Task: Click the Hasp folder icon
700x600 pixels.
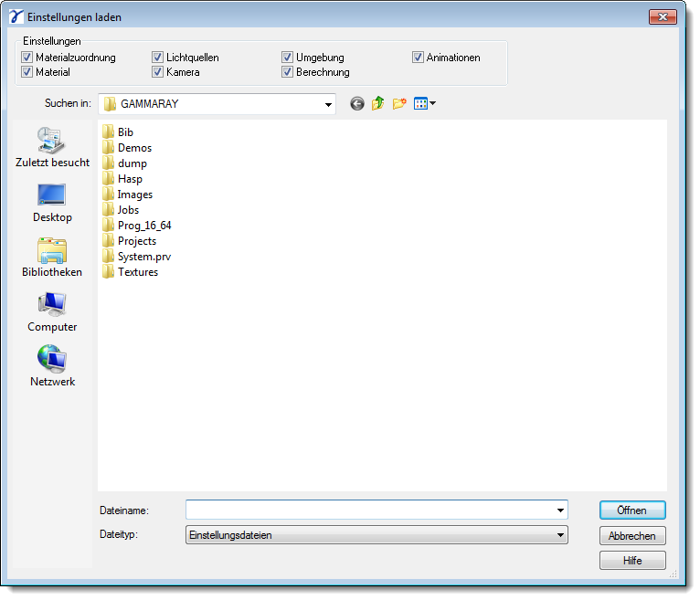Action: click(x=108, y=179)
